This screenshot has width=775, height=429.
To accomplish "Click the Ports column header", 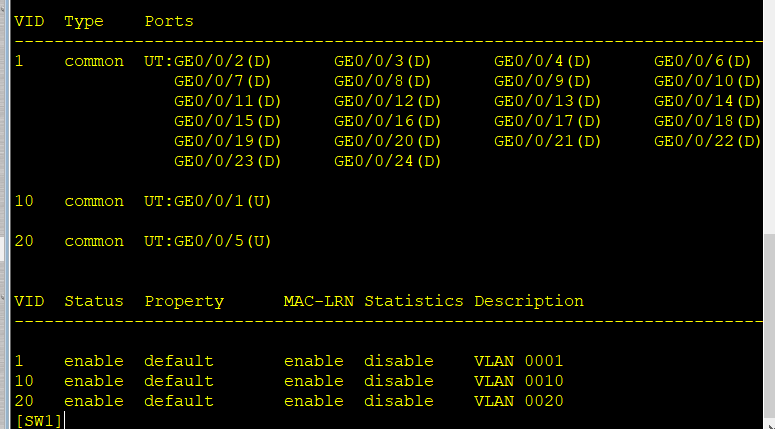I will [x=169, y=21].
